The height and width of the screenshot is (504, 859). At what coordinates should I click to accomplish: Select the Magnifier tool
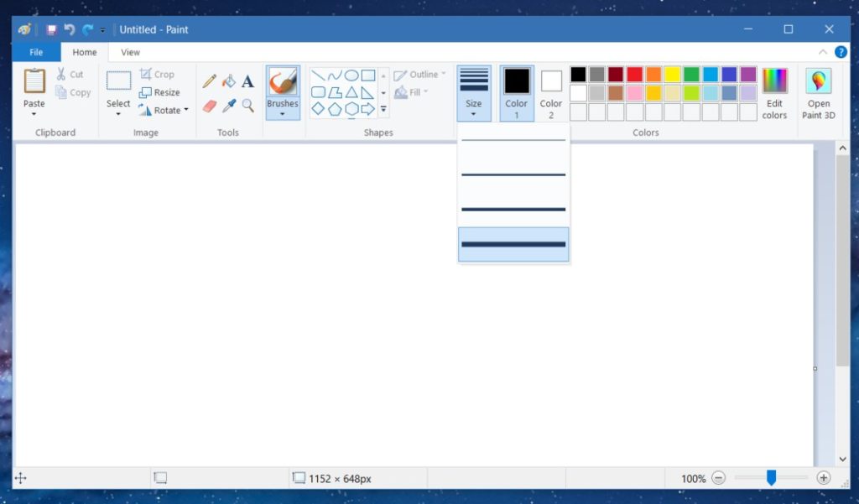click(246, 106)
